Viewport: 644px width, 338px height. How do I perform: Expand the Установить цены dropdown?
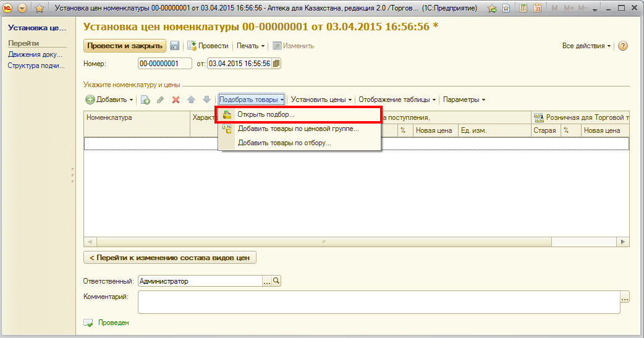[x=321, y=99]
